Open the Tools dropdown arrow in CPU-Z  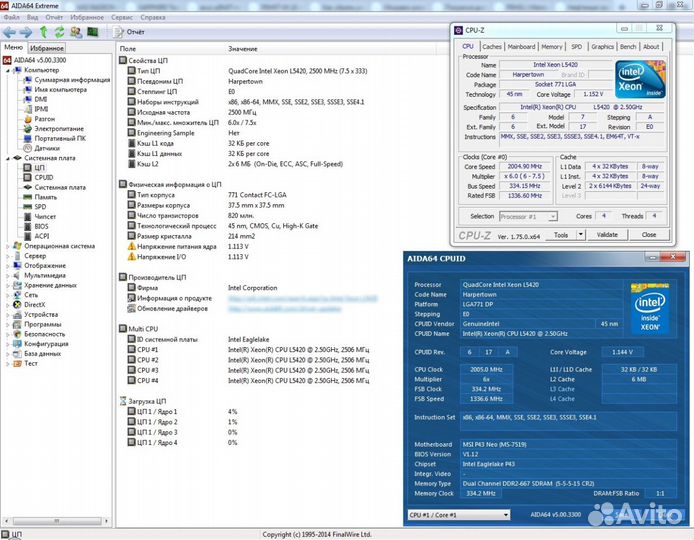(581, 235)
